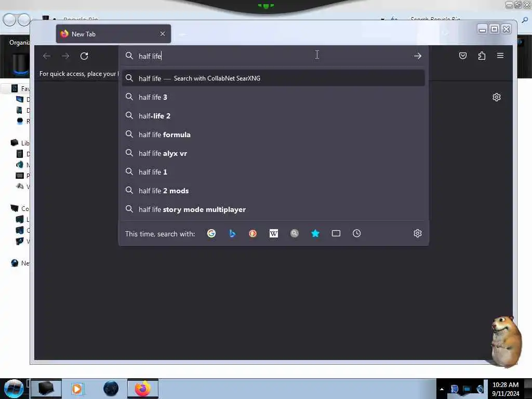Click the Go arrow in the address bar
This screenshot has width=532, height=399.
coord(418,56)
